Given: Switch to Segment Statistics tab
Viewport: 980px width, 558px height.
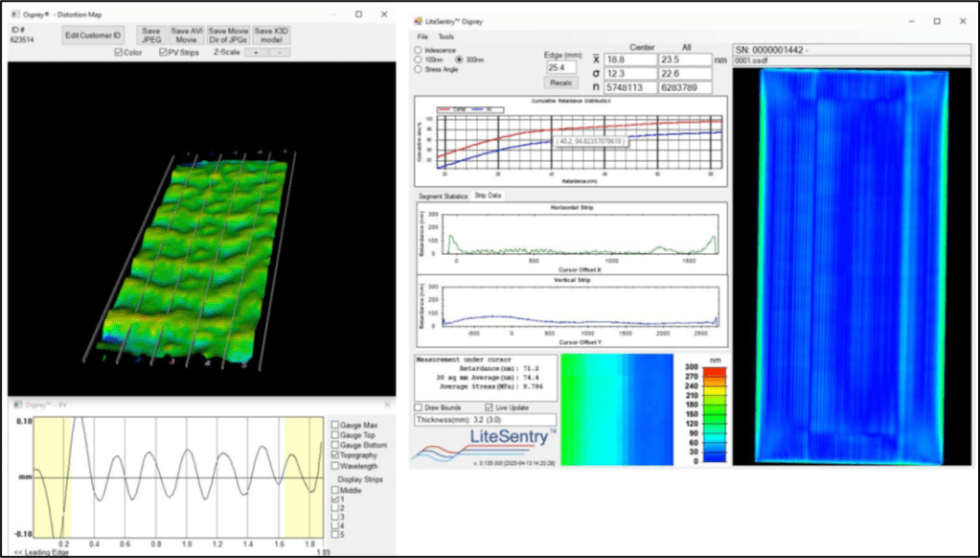Looking at the screenshot, I should click(441, 196).
